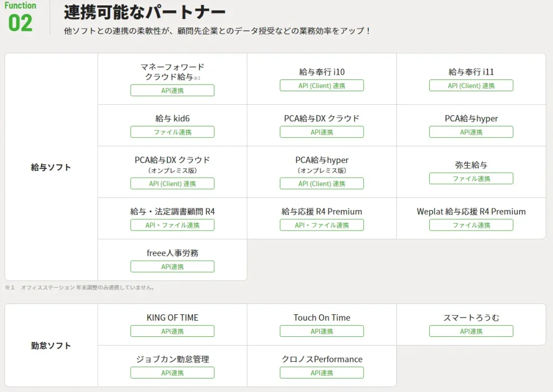Click the Weplat 給与応援 R4 Premium name
553x392 pixels.
[x=471, y=211]
